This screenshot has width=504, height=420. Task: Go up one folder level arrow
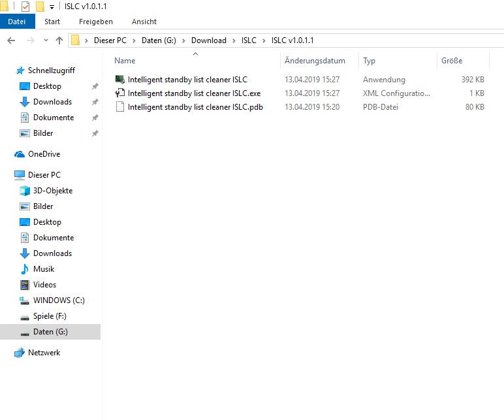[59, 40]
